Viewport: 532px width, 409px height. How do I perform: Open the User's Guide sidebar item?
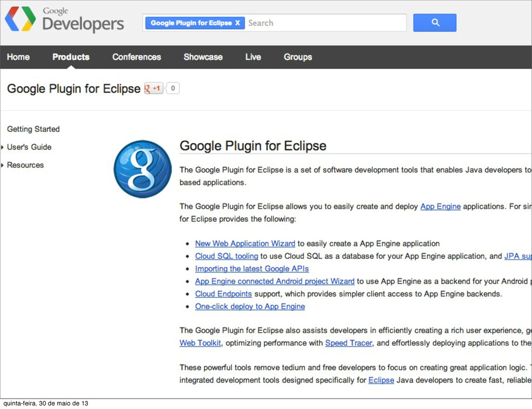(x=29, y=147)
